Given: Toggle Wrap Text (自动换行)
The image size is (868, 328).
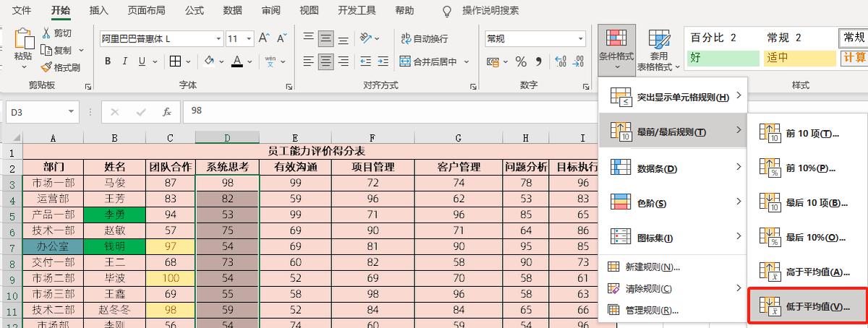Looking at the screenshot, I should coord(423,38).
